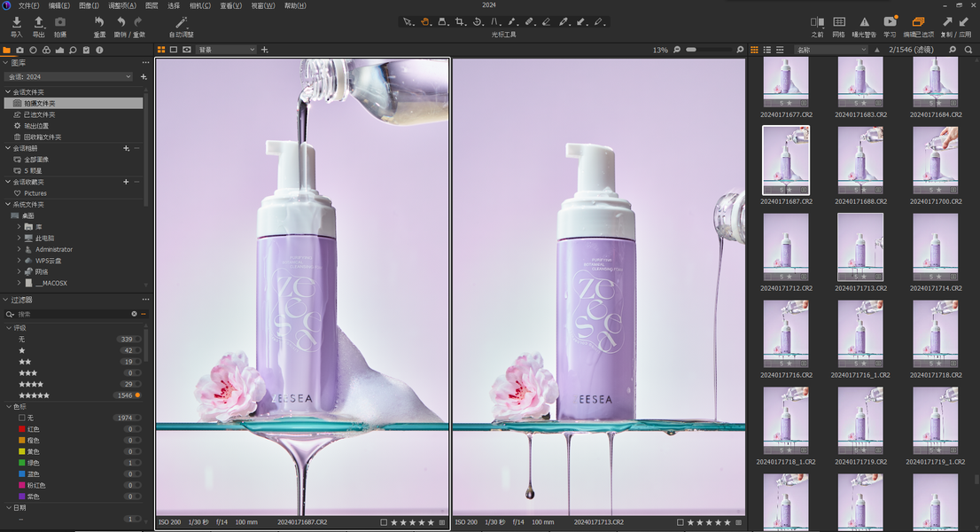Open the 会话: 2024 session dropdown
Viewport: 980px width, 532px height.
pos(69,77)
